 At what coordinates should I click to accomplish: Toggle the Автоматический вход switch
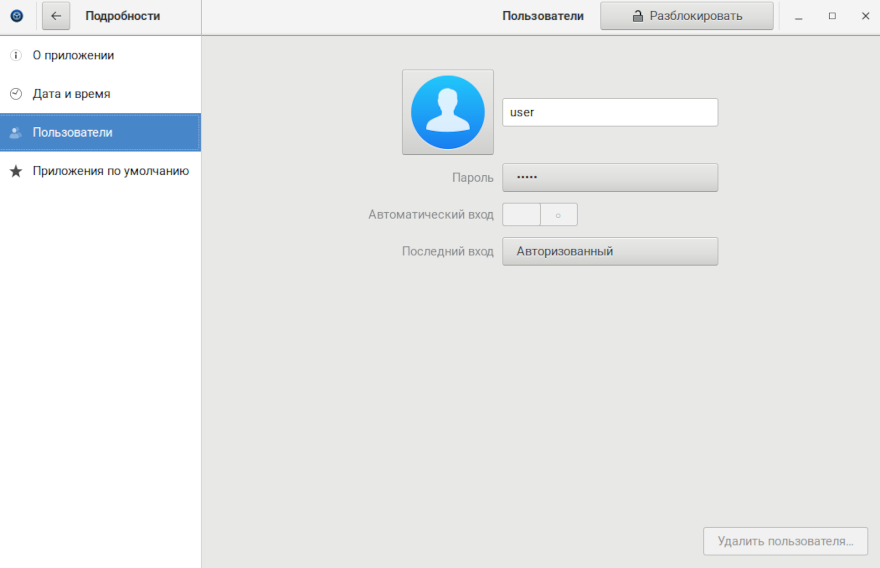pos(540,215)
